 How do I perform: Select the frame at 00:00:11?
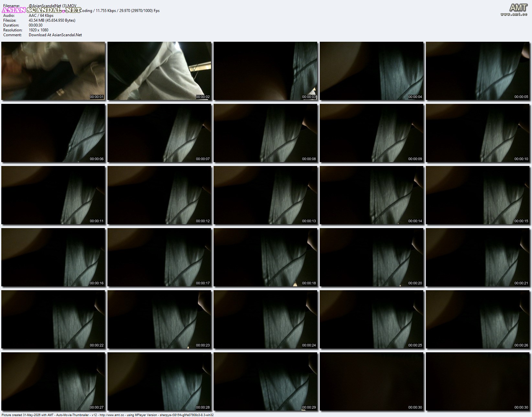[53, 195]
